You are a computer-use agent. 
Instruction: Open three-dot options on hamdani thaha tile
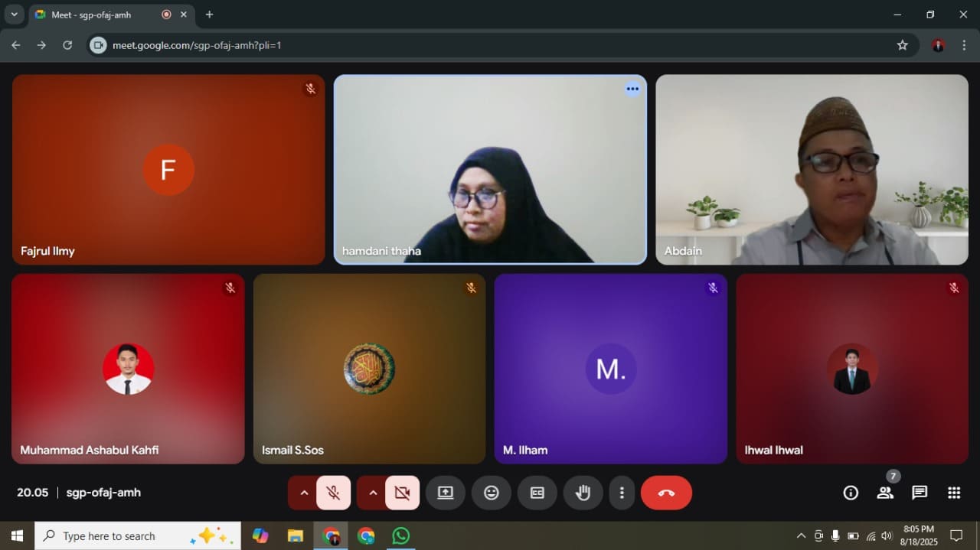tap(632, 89)
